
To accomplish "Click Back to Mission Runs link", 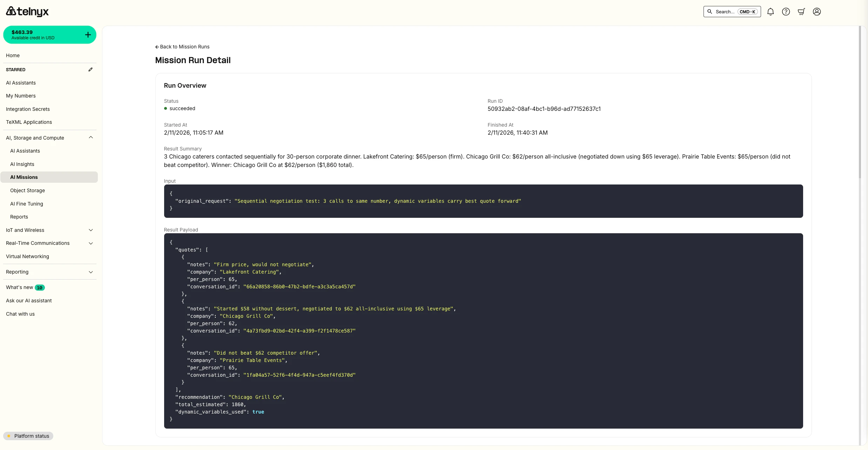I will (x=182, y=47).
